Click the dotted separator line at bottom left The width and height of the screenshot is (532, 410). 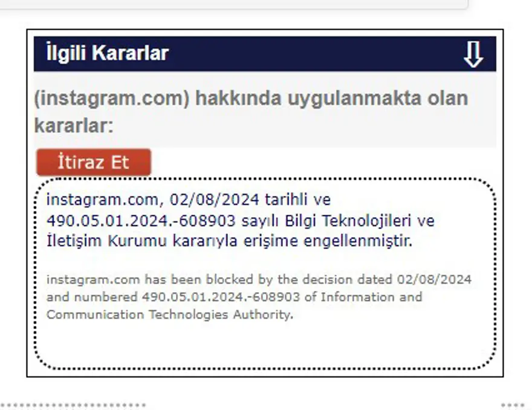tap(73, 405)
